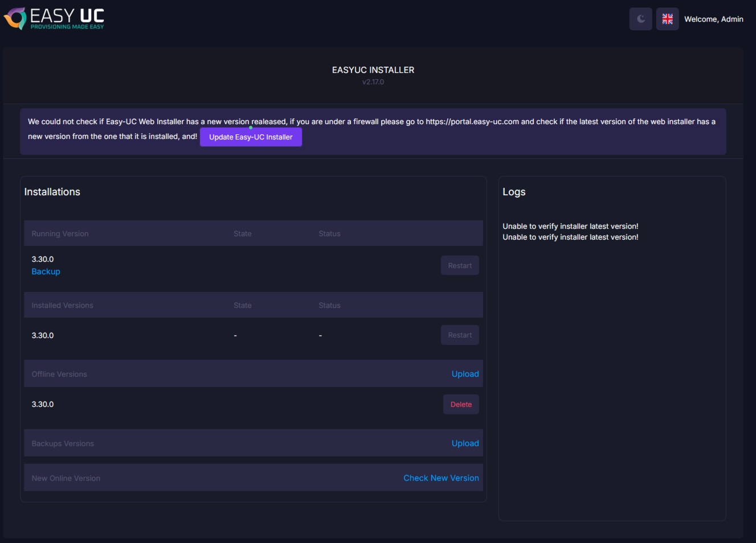This screenshot has width=756, height=543.
Task: Click the Running Version column header
Action: tap(60, 234)
